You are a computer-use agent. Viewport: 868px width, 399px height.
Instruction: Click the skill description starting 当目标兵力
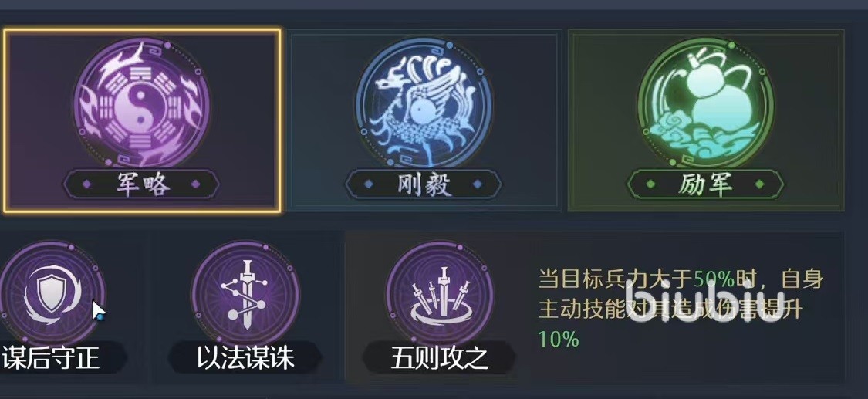[x=681, y=309]
